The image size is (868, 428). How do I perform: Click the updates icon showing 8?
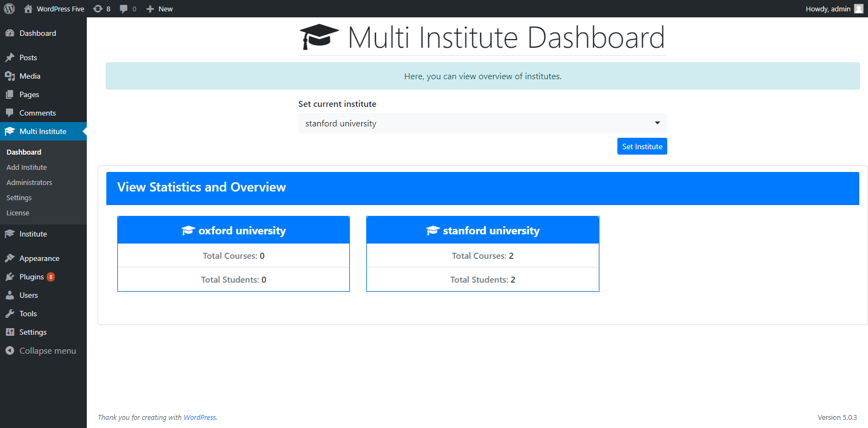point(98,9)
